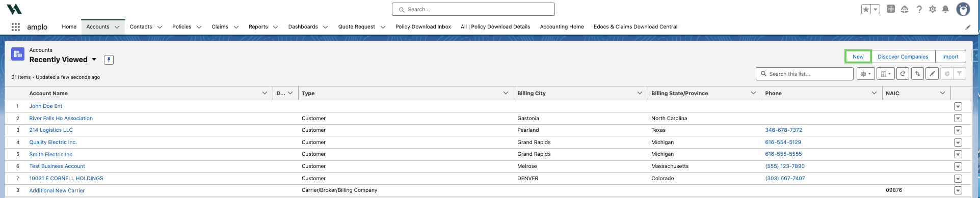The width and height of the screenshot is (980, 198).
Task: Open All | Policy Download Details tab
Action: (x=495, y=27)
